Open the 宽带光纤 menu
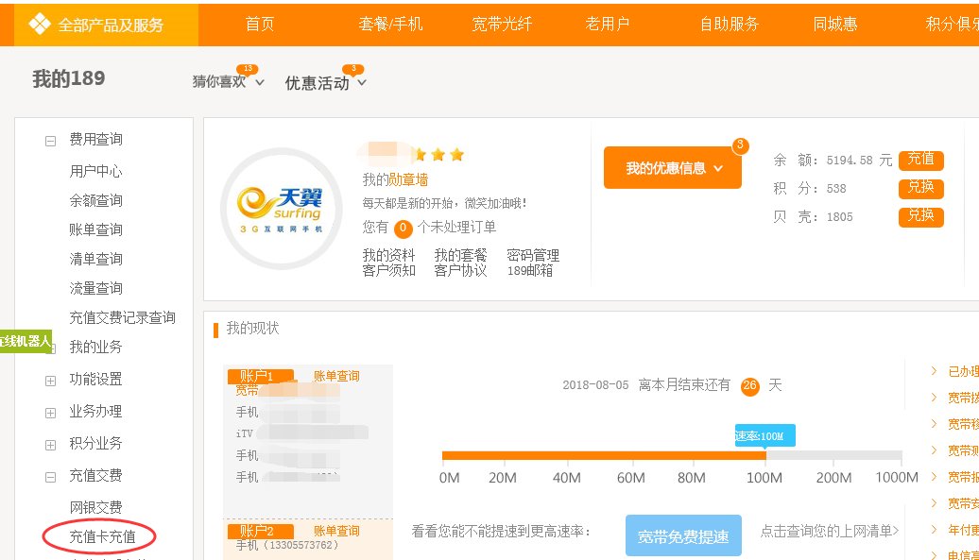Screen dimensions: 979x560 (x=502, y=25)
